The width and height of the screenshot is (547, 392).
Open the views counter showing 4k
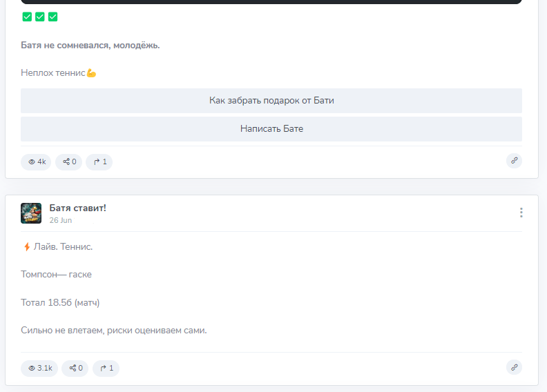point(36,162)
